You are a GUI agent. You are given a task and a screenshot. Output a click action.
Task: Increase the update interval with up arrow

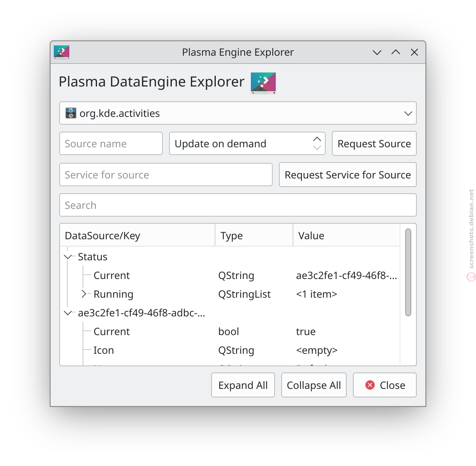(x=317, y=139)
